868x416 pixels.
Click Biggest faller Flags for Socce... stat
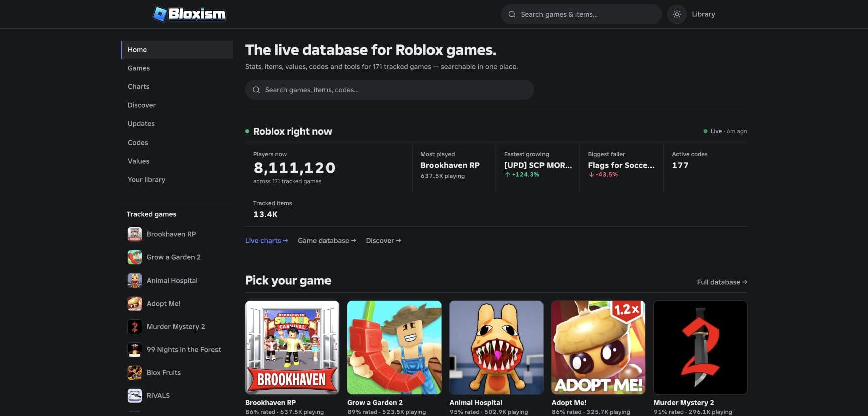(x=621, y=168)
